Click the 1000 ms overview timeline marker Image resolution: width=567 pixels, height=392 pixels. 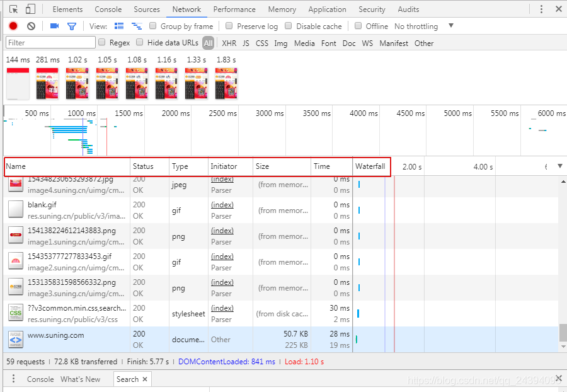click(81, 113)
